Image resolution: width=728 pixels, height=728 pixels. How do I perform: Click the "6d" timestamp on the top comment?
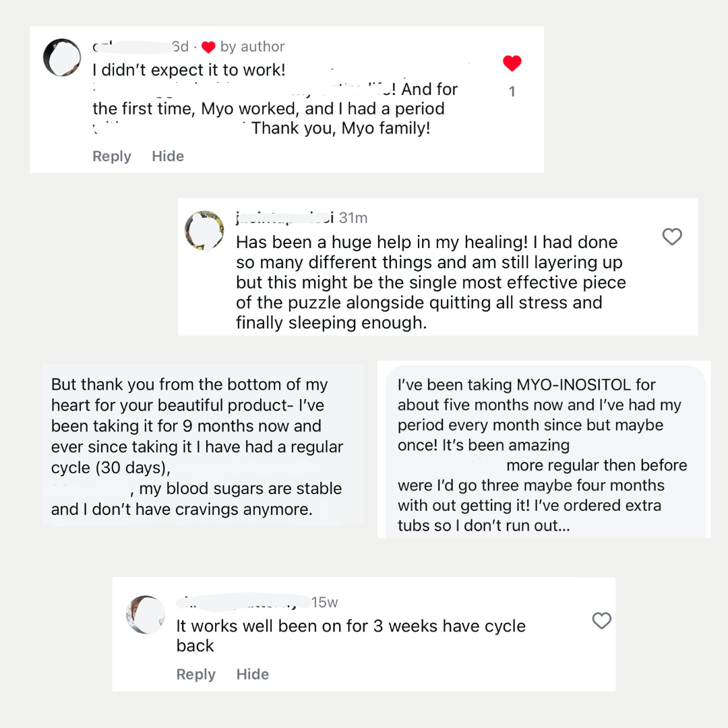[180, 47]
